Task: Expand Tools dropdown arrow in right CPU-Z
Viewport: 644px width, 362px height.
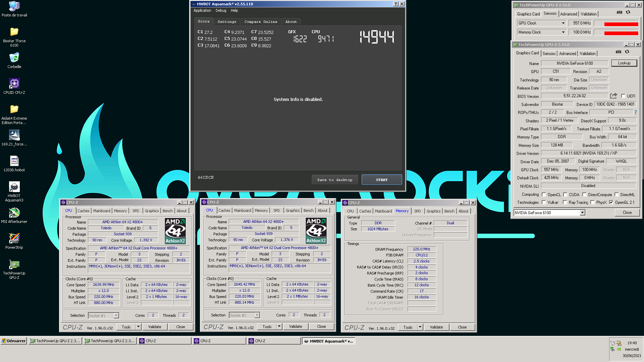Action: (420, 327)
